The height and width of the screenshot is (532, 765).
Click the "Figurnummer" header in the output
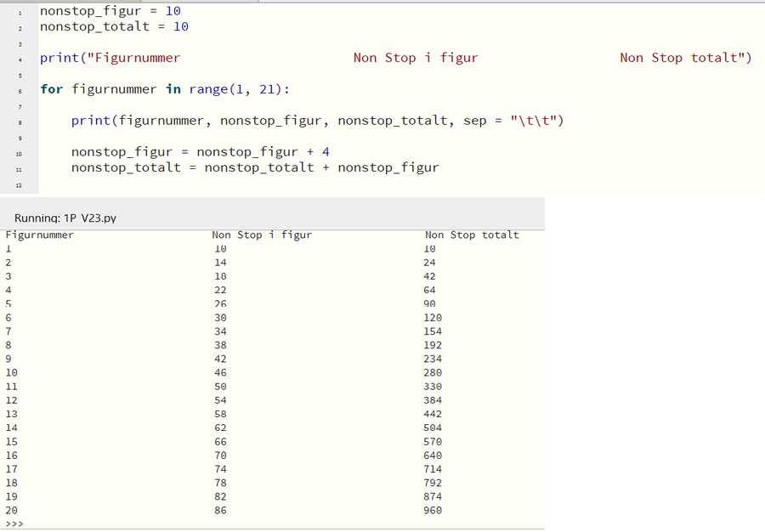click(x=40, y=235)
